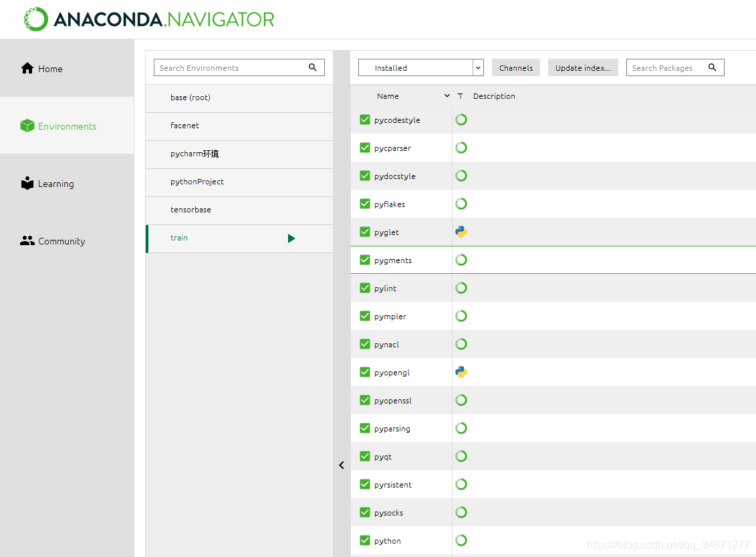Click the conda type icon for pysocks

click(x=461, y=512)
